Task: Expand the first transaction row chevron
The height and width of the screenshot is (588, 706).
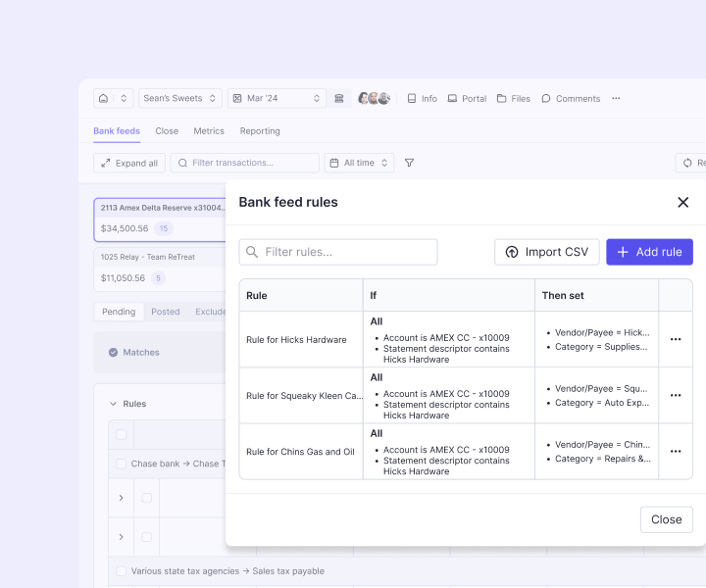Action: coord(122,498)
